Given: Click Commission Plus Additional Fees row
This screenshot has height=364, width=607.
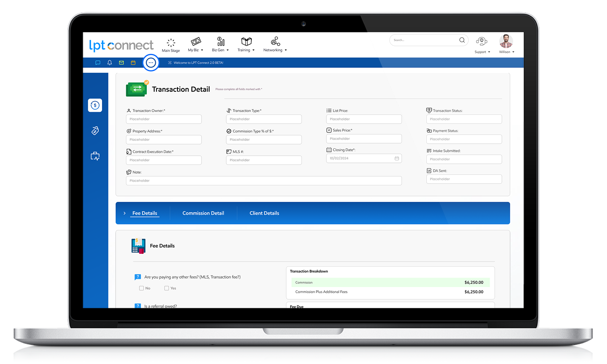Looking at the screenshot, I should pyautogui.click(x=390, y=292).
